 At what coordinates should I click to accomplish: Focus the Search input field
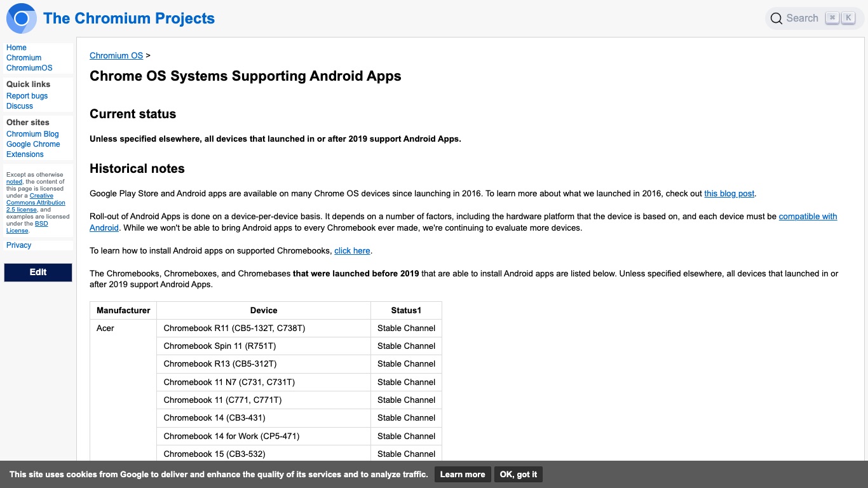coord(815,18)
